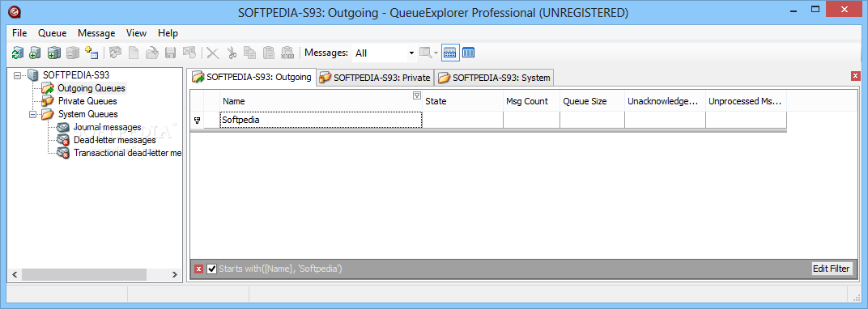Click the delete X toolbar icon
Screen dimensions: 868x309
[213, 53]
